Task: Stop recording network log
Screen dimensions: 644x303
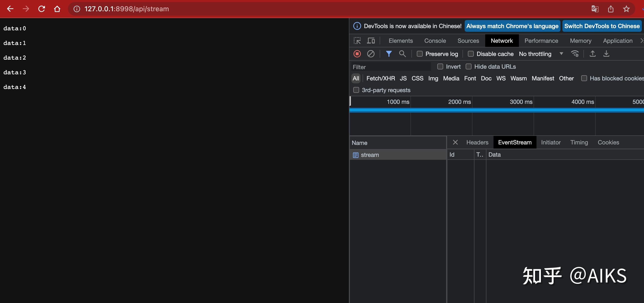Action: [x=357, y=54]
